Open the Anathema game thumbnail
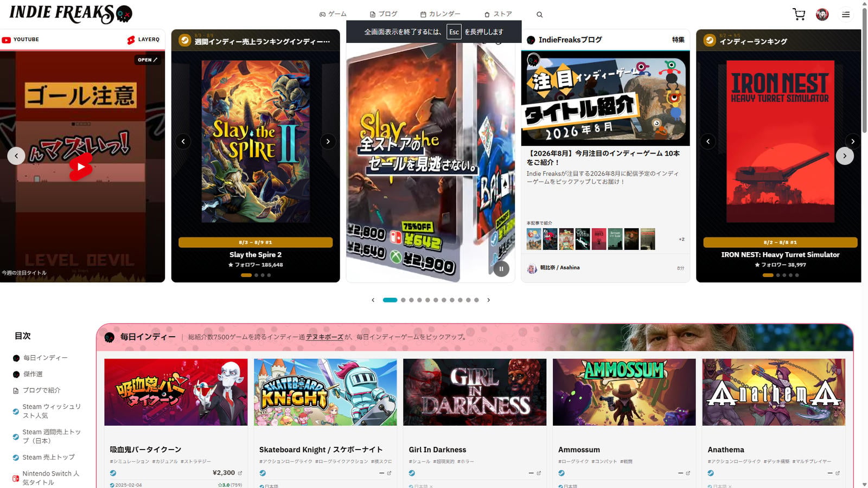This screenshot has height=488, width=868. click(774, 392)
